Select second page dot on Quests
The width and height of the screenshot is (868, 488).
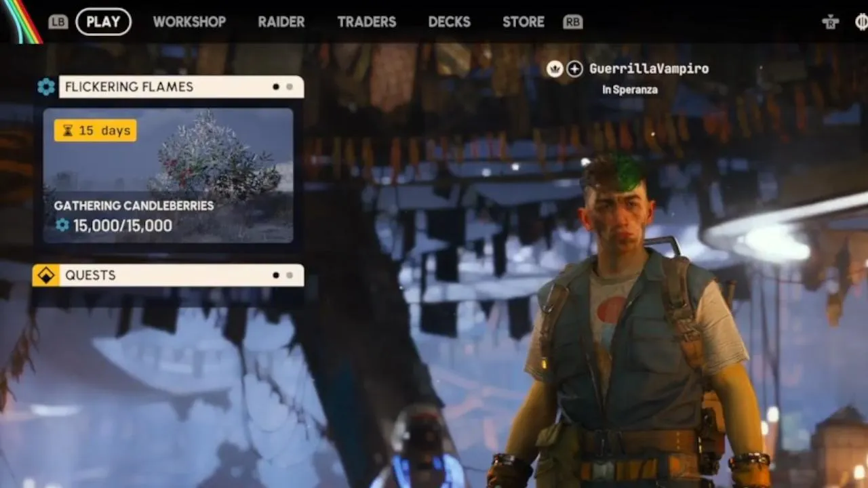[x=290, y=275]
